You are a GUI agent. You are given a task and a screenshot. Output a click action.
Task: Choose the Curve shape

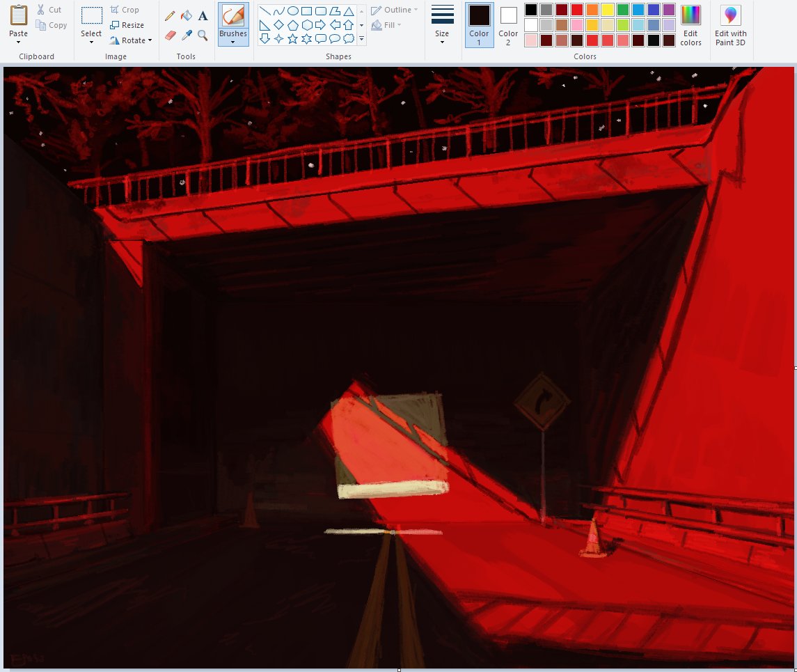(x=279, y=11)
